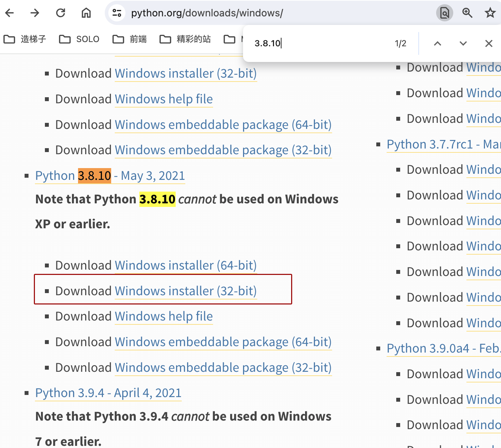This screenshot has width=501, height=448.
Task: Open the Python 3.9.0a4 release link
Action: 444,349
